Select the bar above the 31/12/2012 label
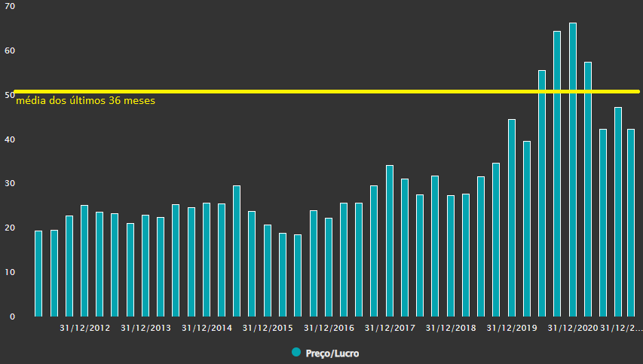This screenshot has height=364, width=643. pos(84,261)
